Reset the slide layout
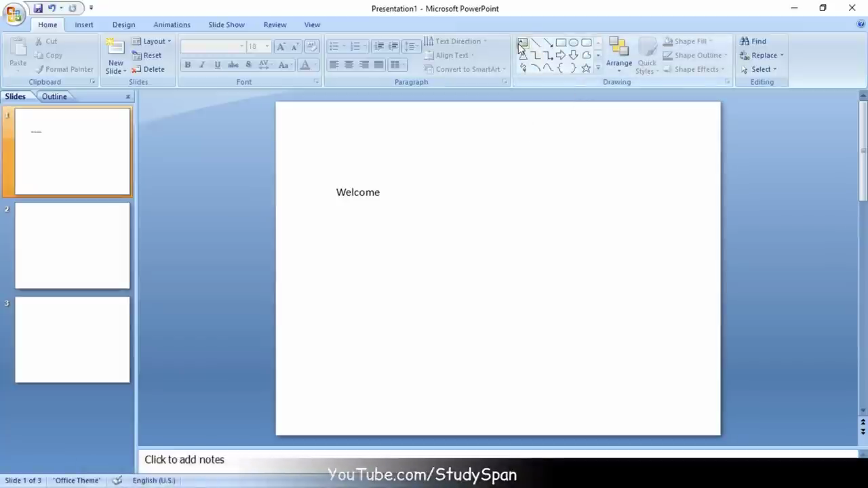The width and height of the screenshot is (868, 488). click(147, 56)
